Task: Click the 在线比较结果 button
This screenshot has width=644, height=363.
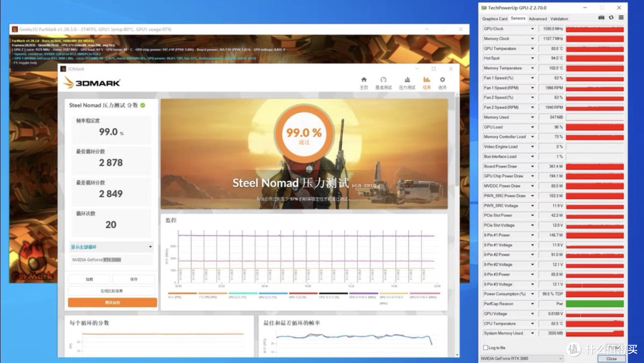Action: (x=112, y=291)
